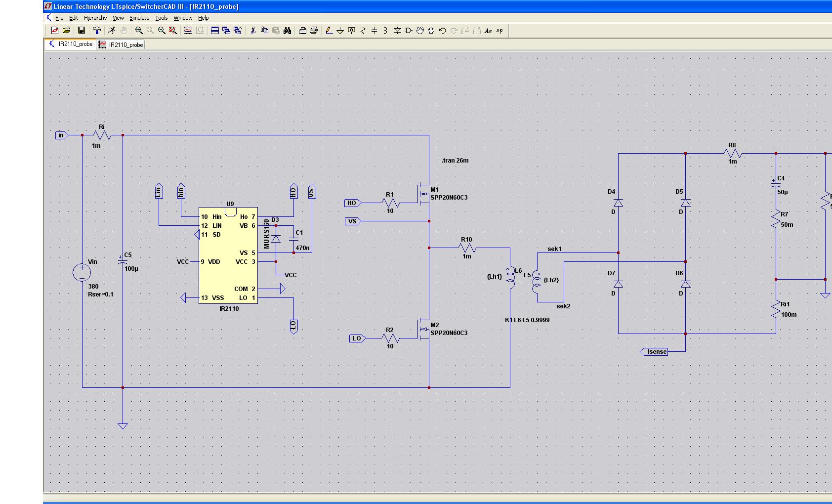Viewport: 832px width, 504px height.
Task: Click the sek2 net label
Action: tap(563, 306)
